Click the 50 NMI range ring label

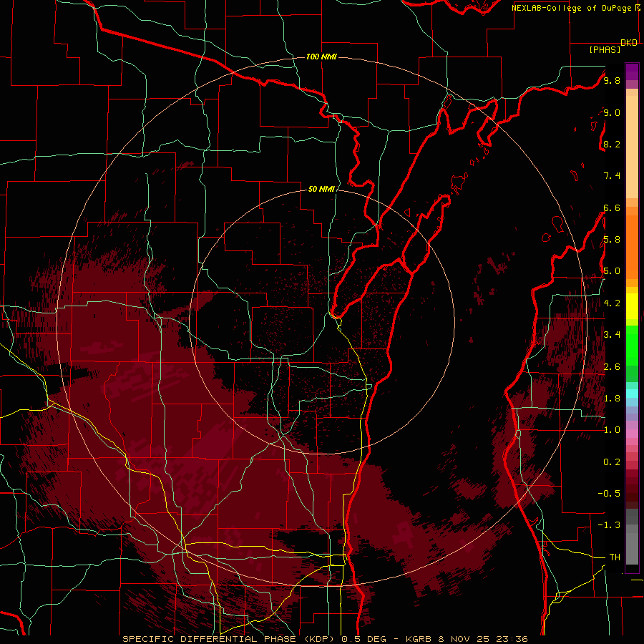point(321,189)
